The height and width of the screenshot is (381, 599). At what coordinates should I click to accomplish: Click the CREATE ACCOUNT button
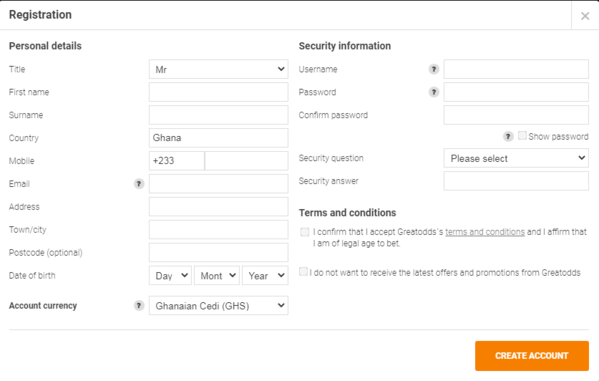coord(532,356)
